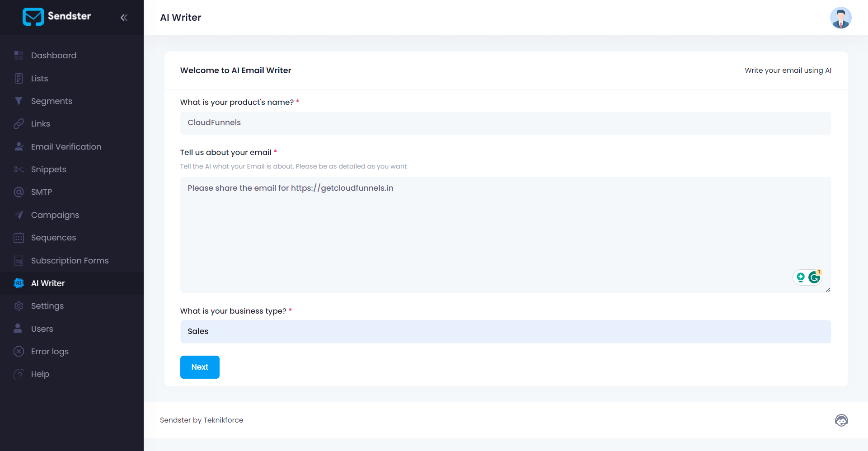Click the 'What is your business type?' label
868x451 pixels.
pos(233,311)
